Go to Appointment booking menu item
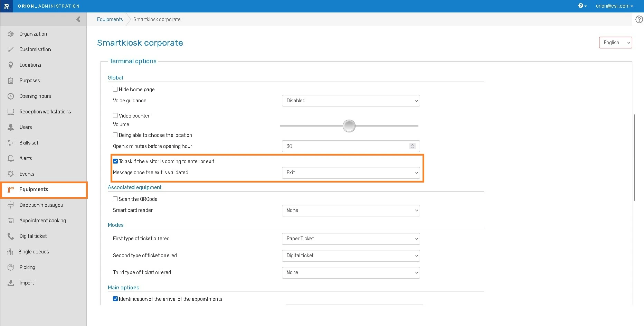 (42, 221)
